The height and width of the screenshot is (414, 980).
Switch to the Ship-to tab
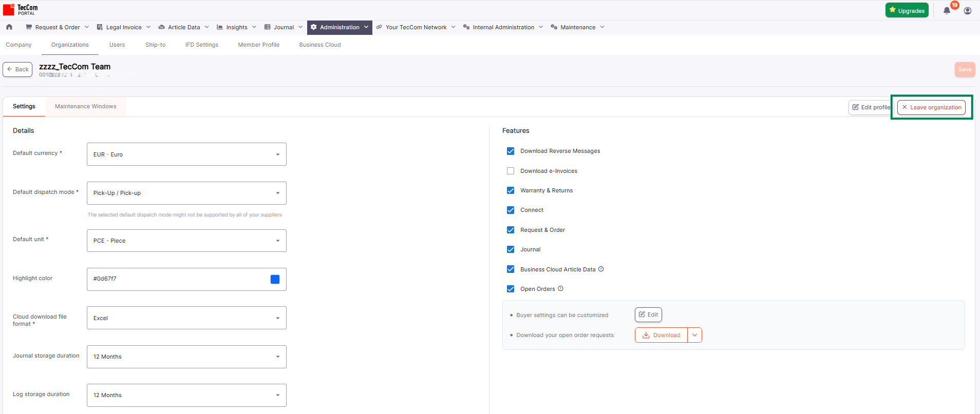click(155, 45)
